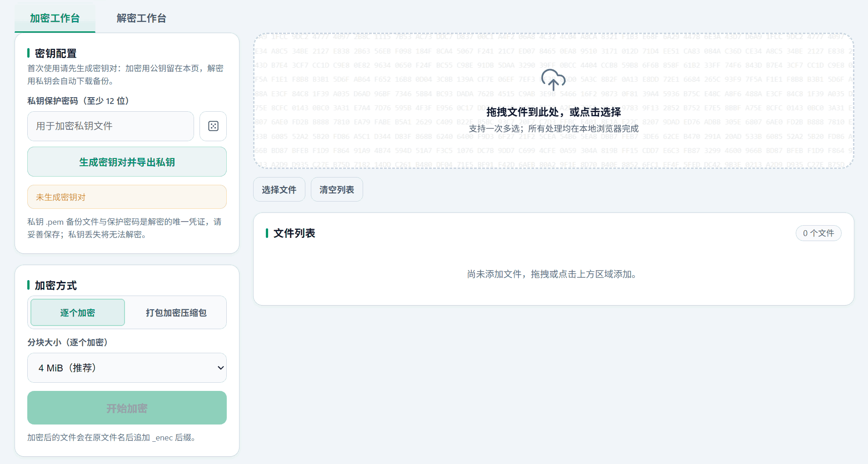The height and width of the screenshot is (464, 868).
Task: Click the 选择文件 button
Action: coord(279,190)
